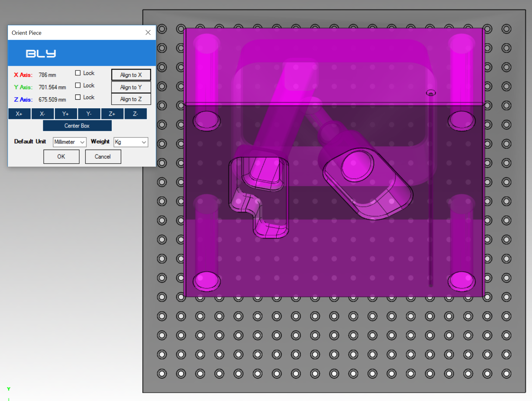Open the Weight Kg dropdown
532x401 pixels.
click(131, 142)
